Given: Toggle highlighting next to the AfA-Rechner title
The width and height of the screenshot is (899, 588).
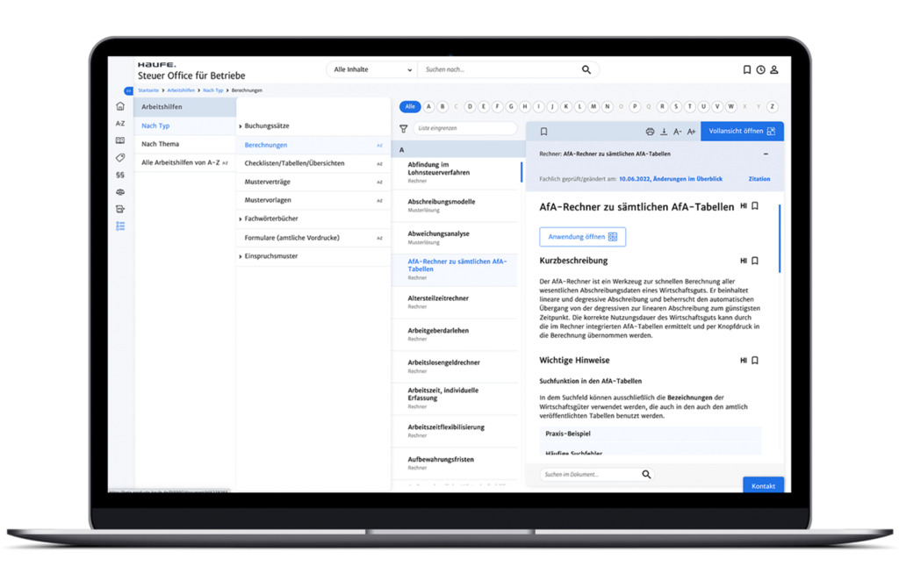Looking at the screenshot, I should 743,207.
